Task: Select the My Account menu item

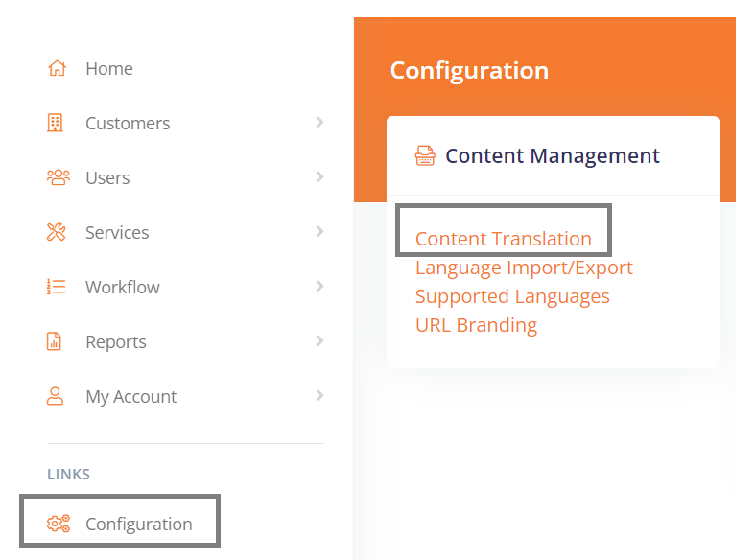Action: [130, 396]
